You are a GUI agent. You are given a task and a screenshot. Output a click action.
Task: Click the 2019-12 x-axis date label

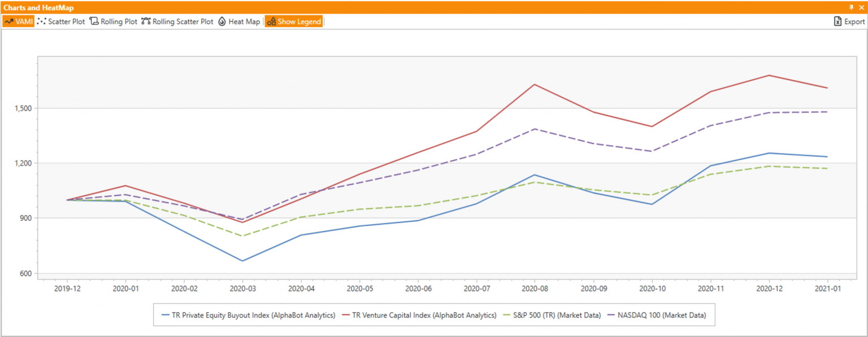[x=67, y=288]
